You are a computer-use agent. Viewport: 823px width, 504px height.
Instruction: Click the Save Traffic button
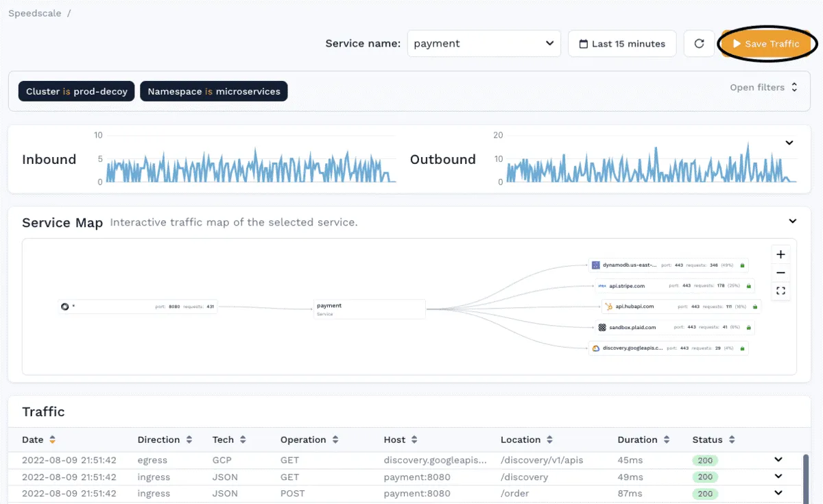tap(767, 43)
